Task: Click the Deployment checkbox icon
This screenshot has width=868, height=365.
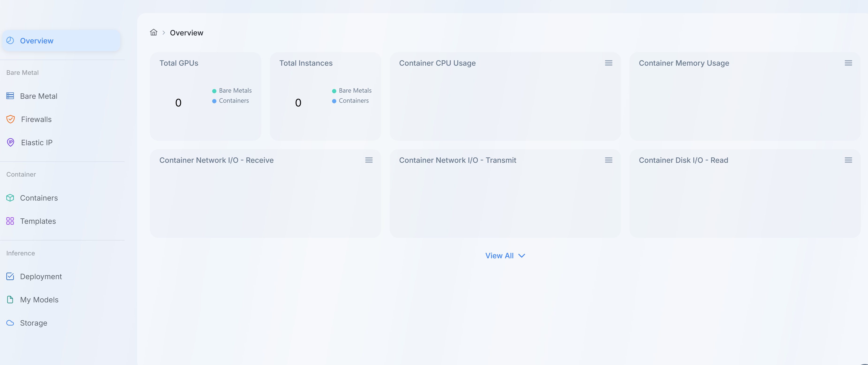Action: pos(10,276)
